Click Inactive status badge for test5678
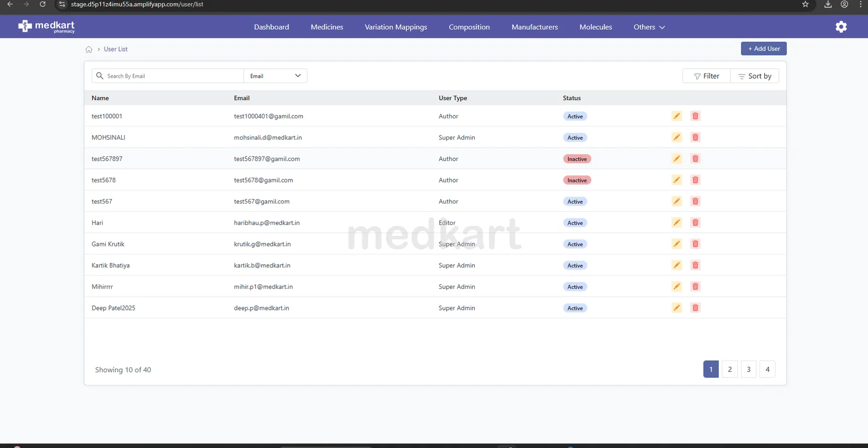 (x=577, y=180)
